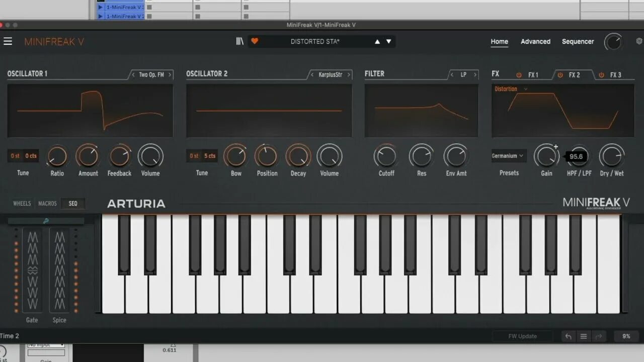Click the FW Update button

click(523, 336)
